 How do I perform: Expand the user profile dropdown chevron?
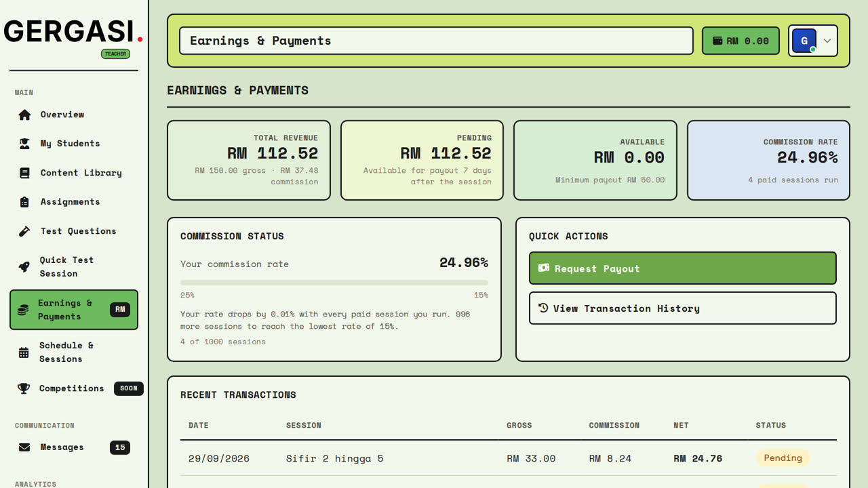(x=827, y=41)
